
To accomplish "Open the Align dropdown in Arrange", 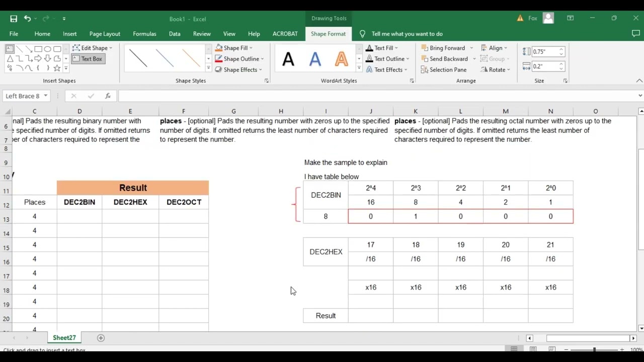I will [494, 48].
